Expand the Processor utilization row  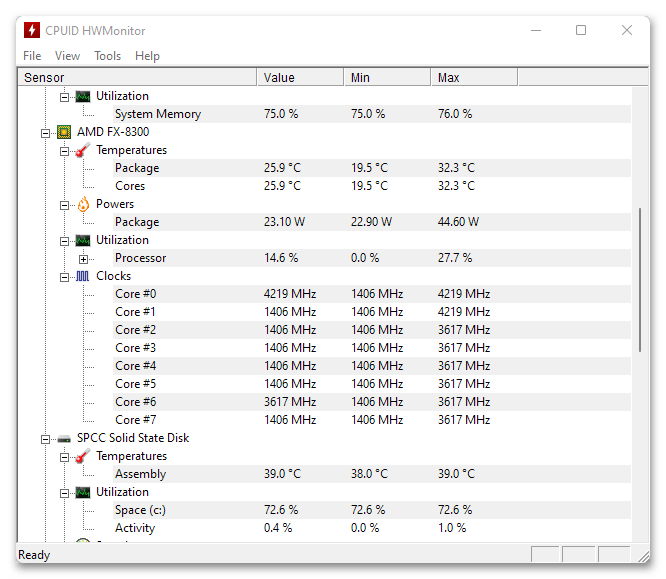coord(84,260)
